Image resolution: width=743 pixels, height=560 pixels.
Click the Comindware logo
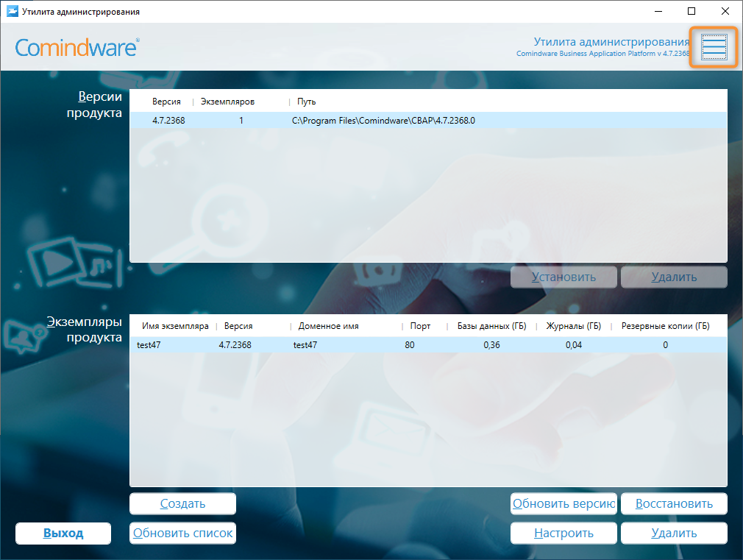pos(77,47)
